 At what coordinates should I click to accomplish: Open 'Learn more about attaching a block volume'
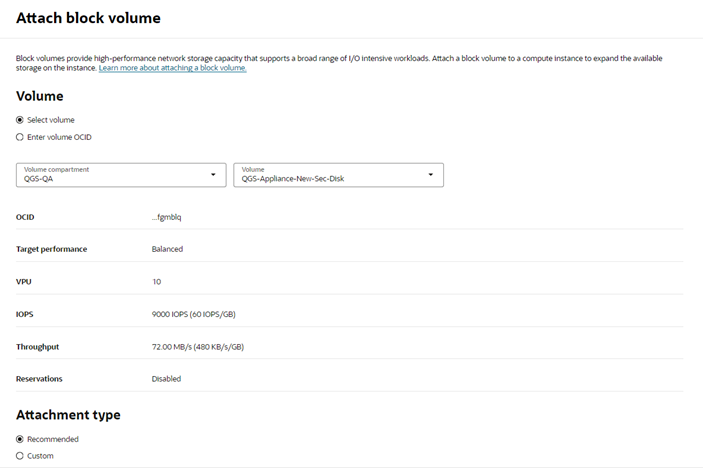tap(172, 68)
